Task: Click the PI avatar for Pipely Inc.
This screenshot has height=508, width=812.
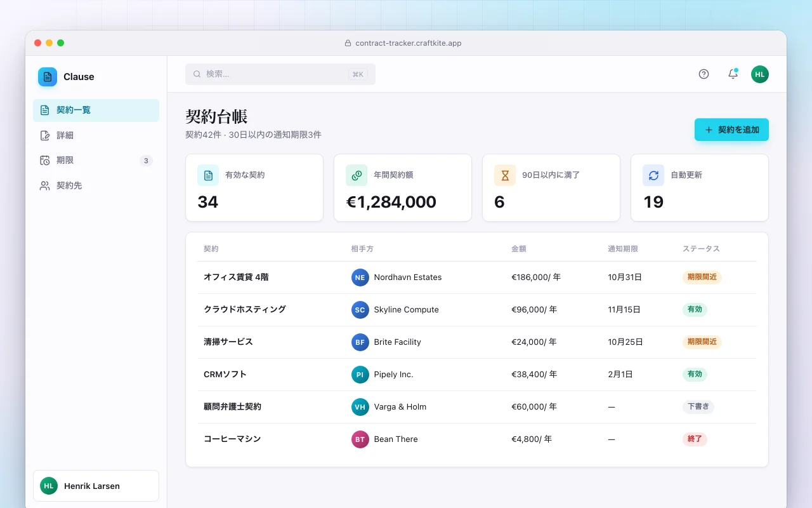Action: tap(360, 375)
